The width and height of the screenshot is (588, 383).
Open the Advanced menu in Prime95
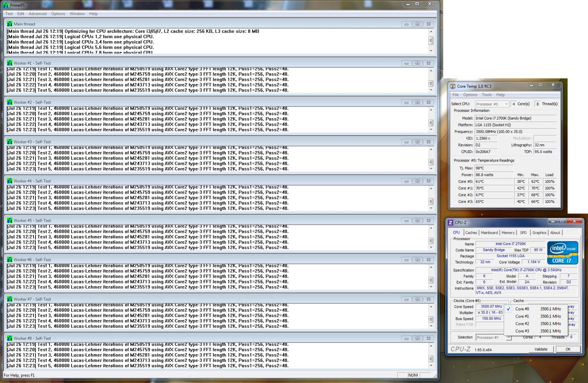[37, 14]
